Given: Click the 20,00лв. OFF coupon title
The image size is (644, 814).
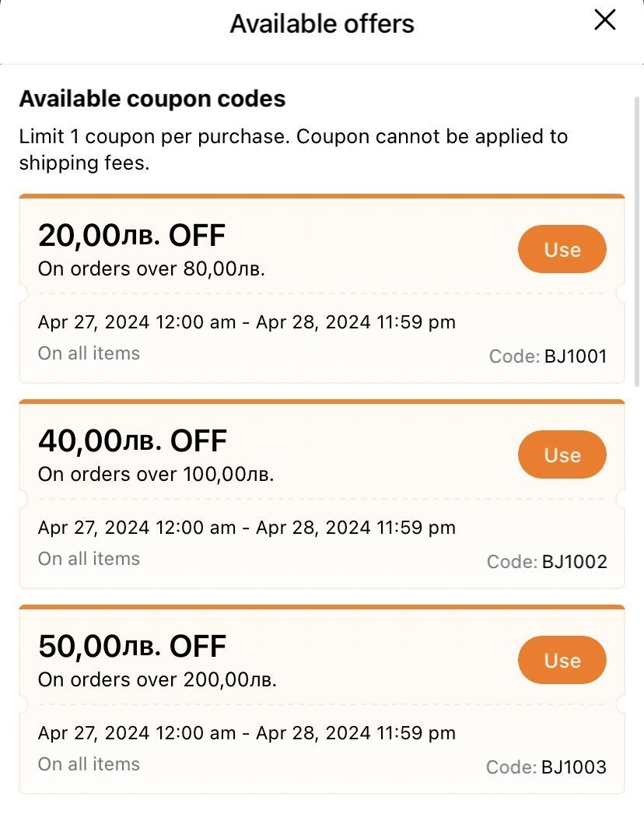Looking at the screenshot, I should 131,235.
